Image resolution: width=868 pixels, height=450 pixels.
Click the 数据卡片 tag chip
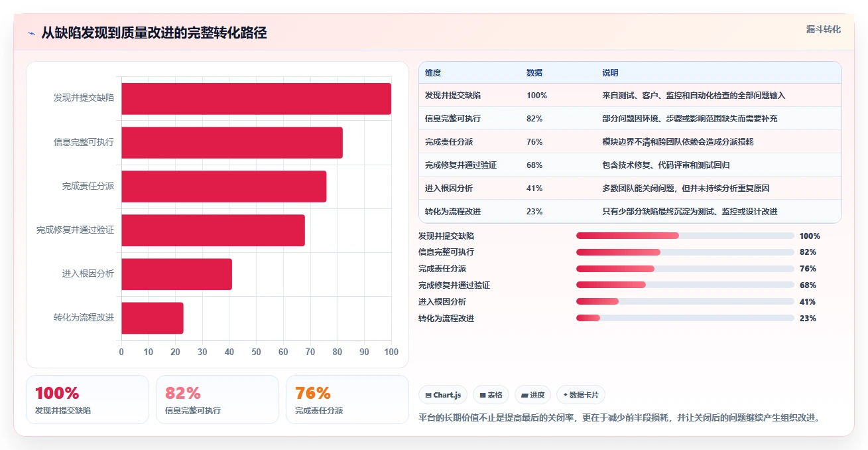581,395
